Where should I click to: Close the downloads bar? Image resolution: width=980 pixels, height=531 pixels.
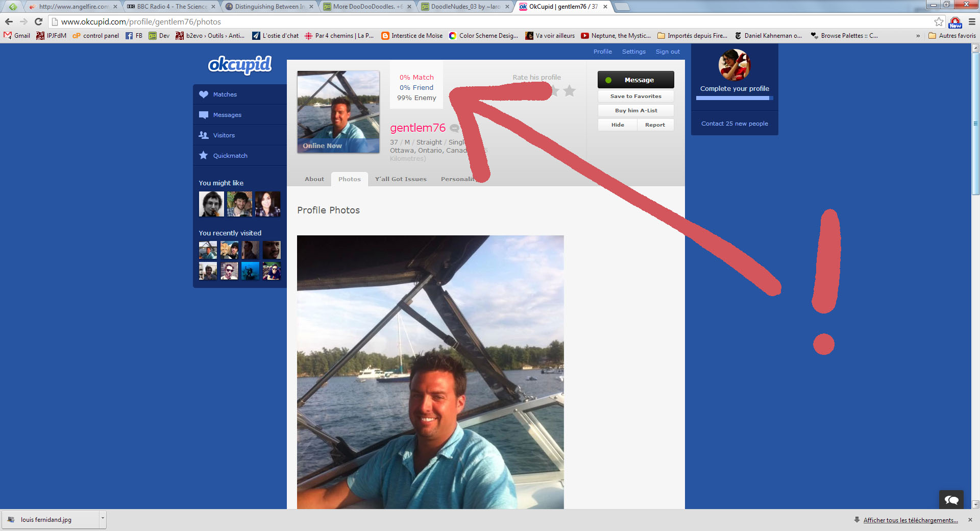(970, 520)
